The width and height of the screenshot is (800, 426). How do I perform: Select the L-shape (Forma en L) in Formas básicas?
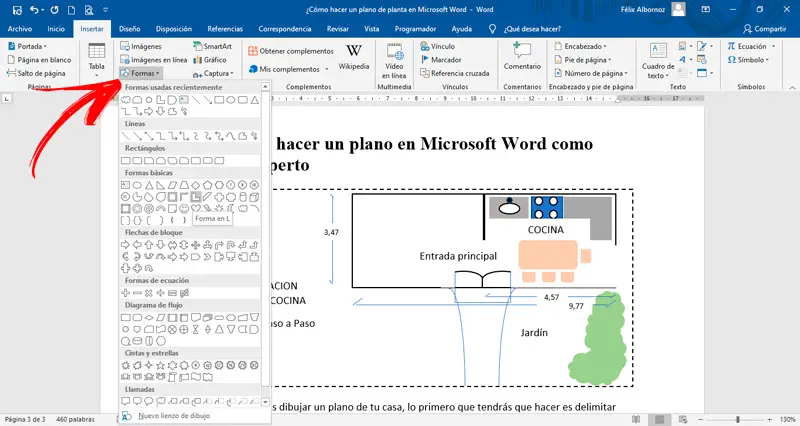point(196,196)
